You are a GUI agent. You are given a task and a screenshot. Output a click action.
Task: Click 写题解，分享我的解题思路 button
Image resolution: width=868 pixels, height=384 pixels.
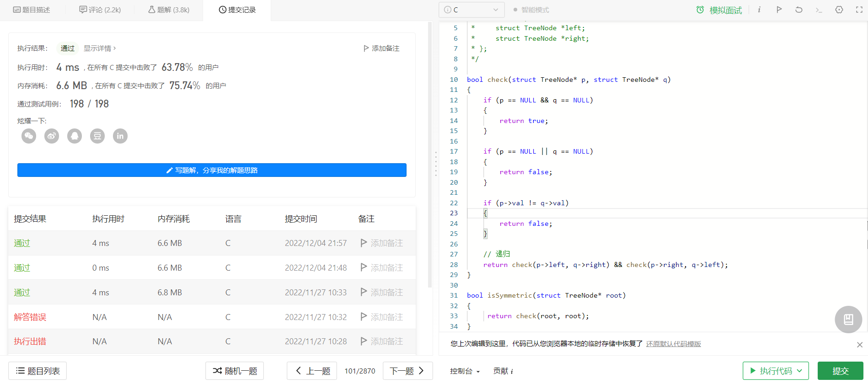coord(212,170)
